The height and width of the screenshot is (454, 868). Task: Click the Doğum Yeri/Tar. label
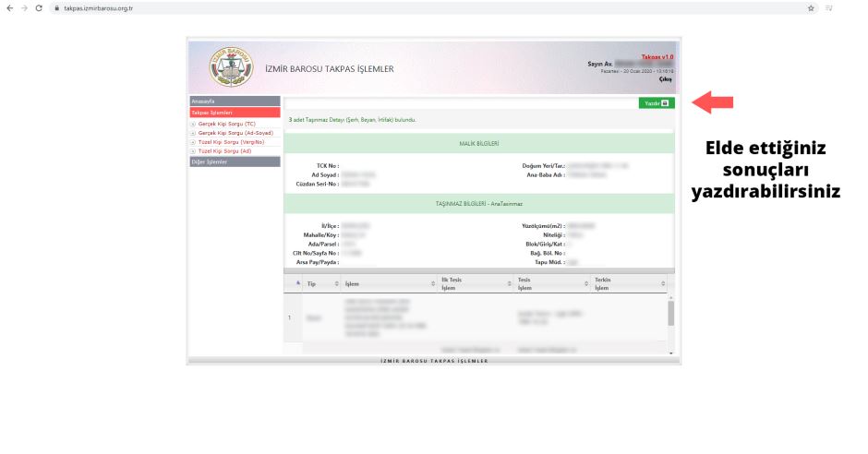[x=543, y=166]
